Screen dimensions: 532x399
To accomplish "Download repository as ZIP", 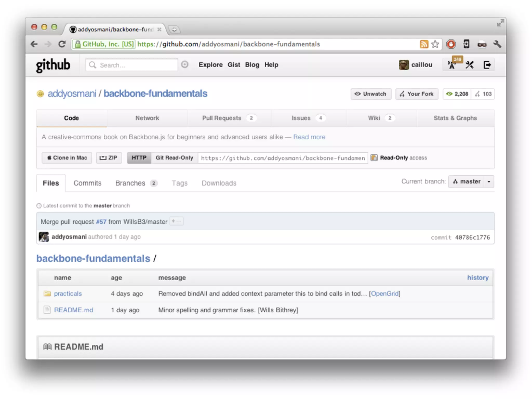I will [x=109, y=158].
